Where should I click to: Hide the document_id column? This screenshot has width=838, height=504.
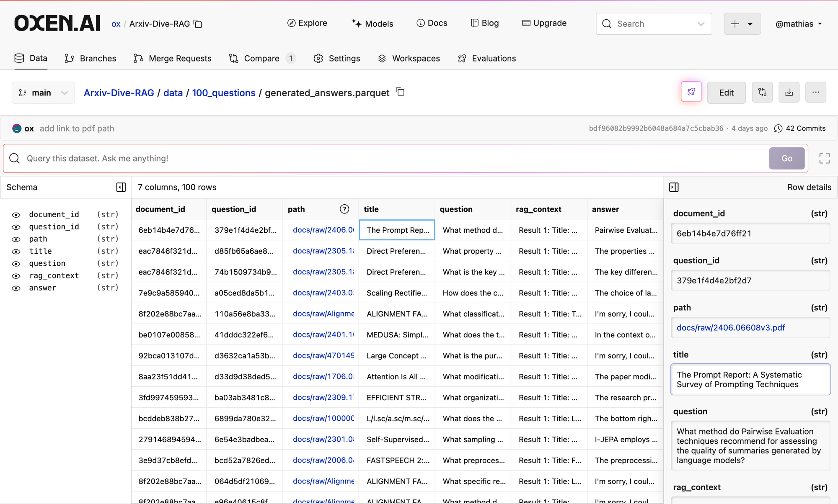pos(16,215)
